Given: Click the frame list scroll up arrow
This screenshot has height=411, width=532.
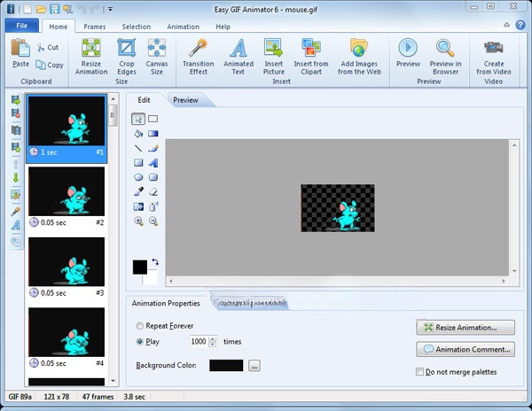Looking at the screenshot, I should (113, 99).
